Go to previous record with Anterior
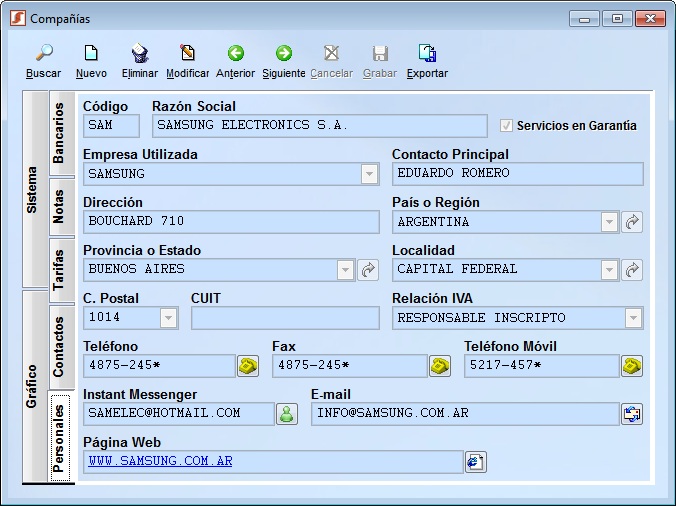The width and height of the screenshot is (676, 506). [x=235, y=54]
